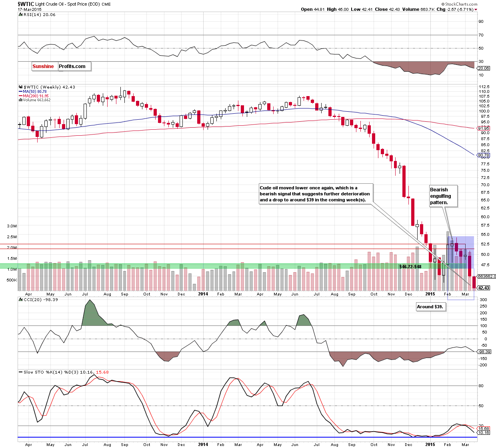496x448 pixels.
Task: Click the $WTIC ticker symbol in the title
Action: point(26,4)
